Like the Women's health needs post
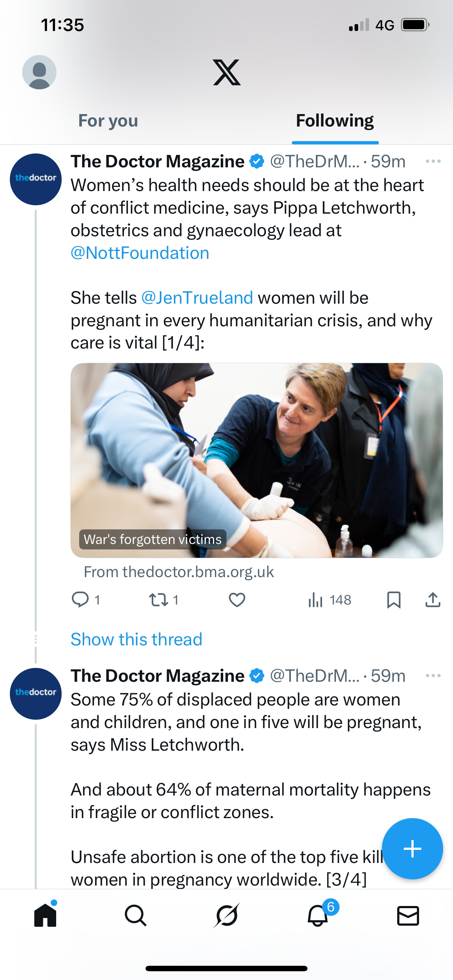Image resolution: width=453 pixels, height=980 pixels. coord(237,600)
